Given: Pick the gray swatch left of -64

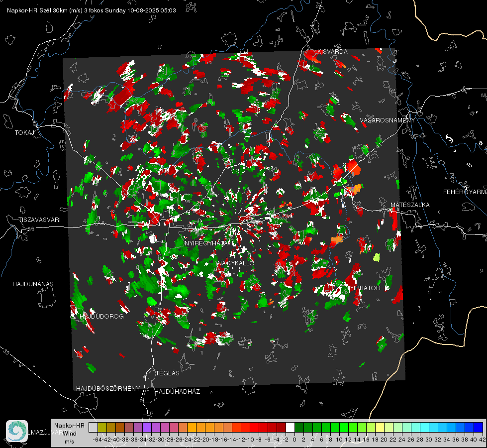Looking at the screenshot, I should tap(93, 427).
